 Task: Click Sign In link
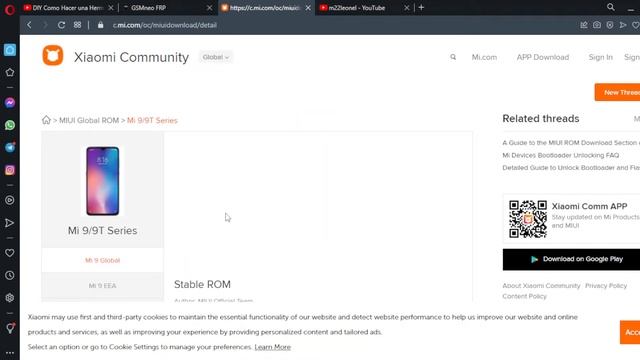(600, 57)
